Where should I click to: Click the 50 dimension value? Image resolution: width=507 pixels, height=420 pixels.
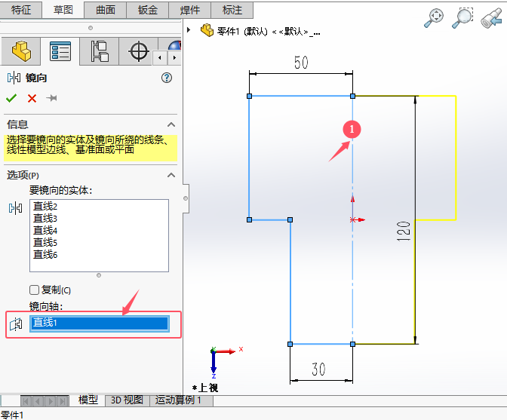click(x=301, y=63)
